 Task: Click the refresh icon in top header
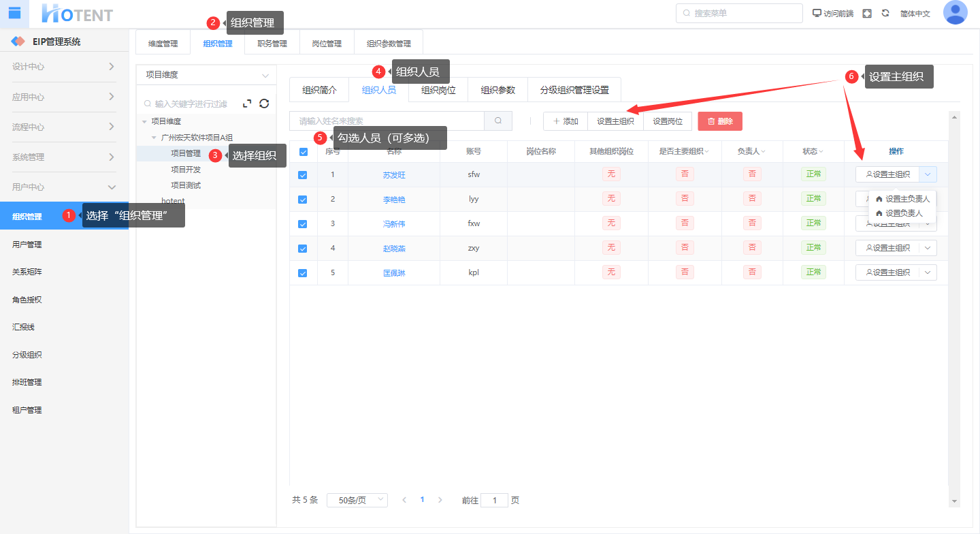click(885, 14)
